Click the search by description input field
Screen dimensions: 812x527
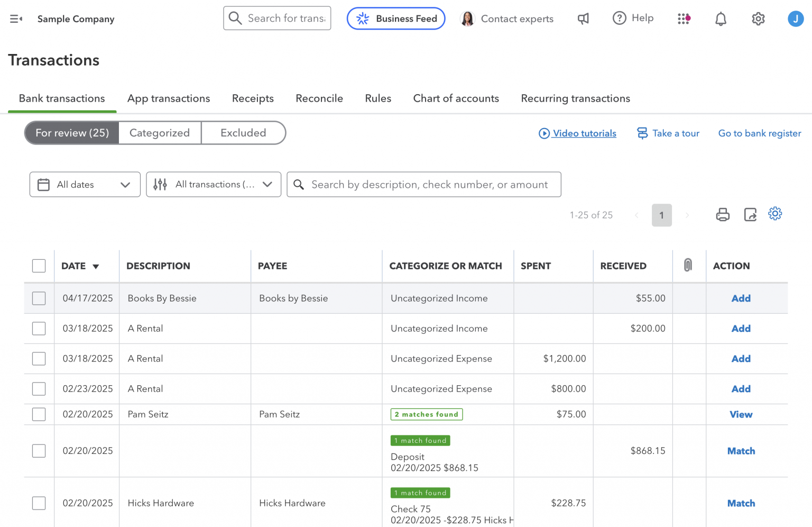[x=424, y=184]
